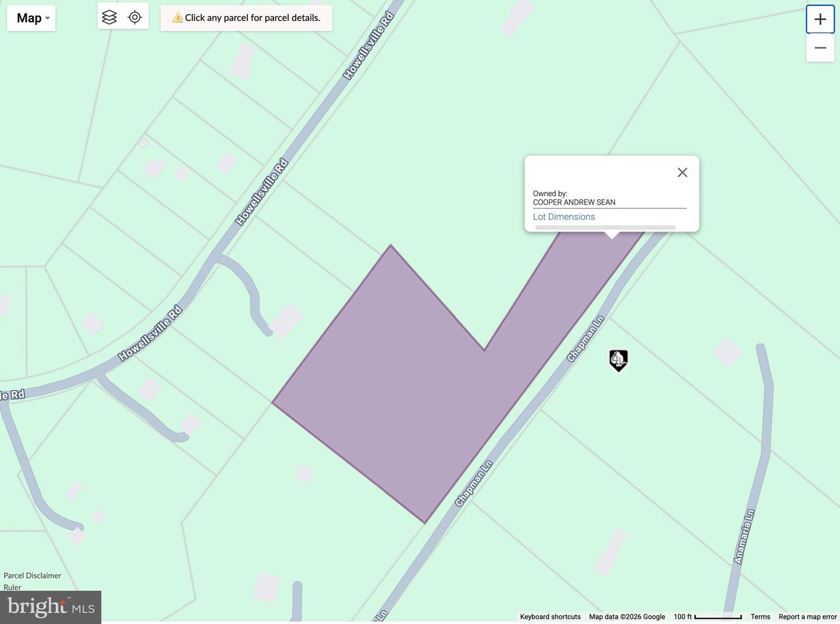840x624 pixels.
Task: Click the owner name COOPER ANDREW SEAN
Action: coord(574,202)
